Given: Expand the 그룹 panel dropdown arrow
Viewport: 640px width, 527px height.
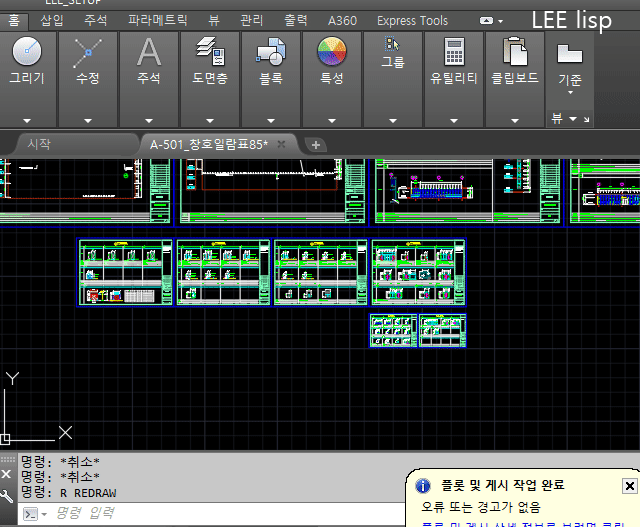Looking at the screenshot, I should pyautogui.click(x=393, y=121).
